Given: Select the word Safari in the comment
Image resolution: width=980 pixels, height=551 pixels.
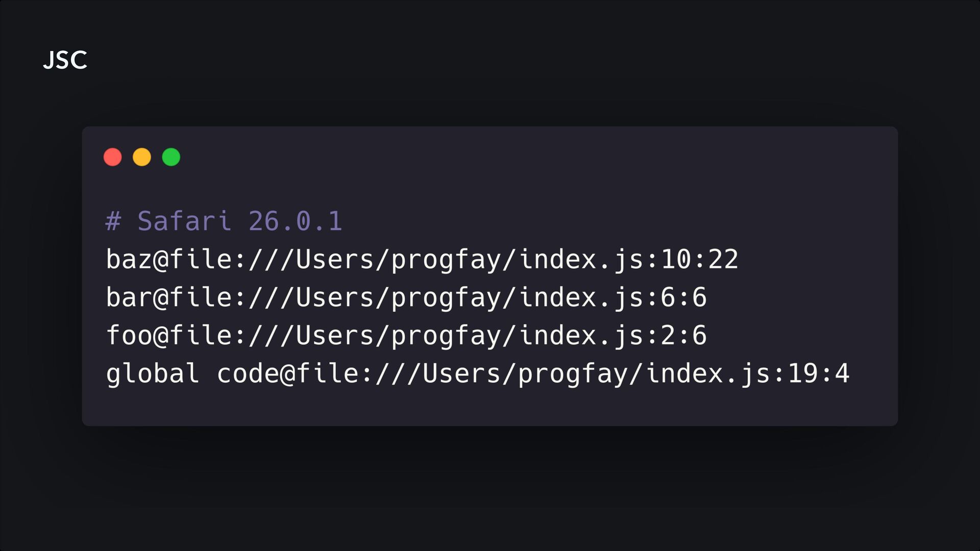Looking at the screenshot, I should coord(184,221).
